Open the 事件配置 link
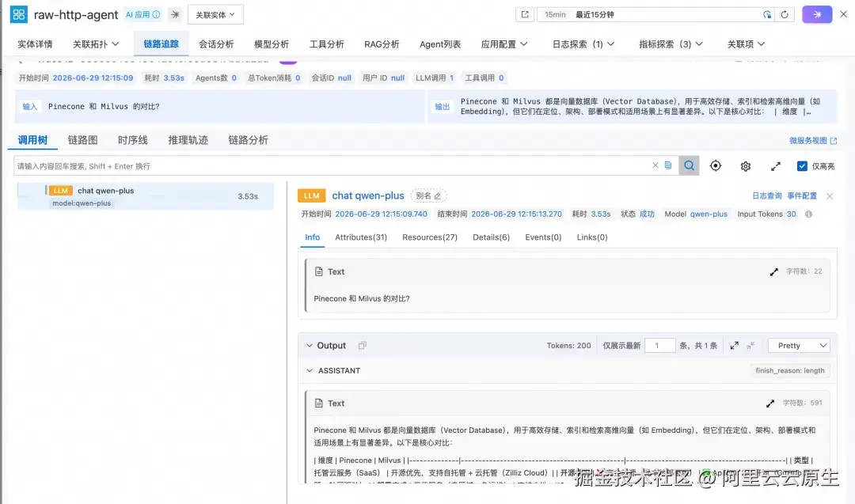The width and height of the screenshot is (855, 504). pyautogui.click(x=801, y=195)
